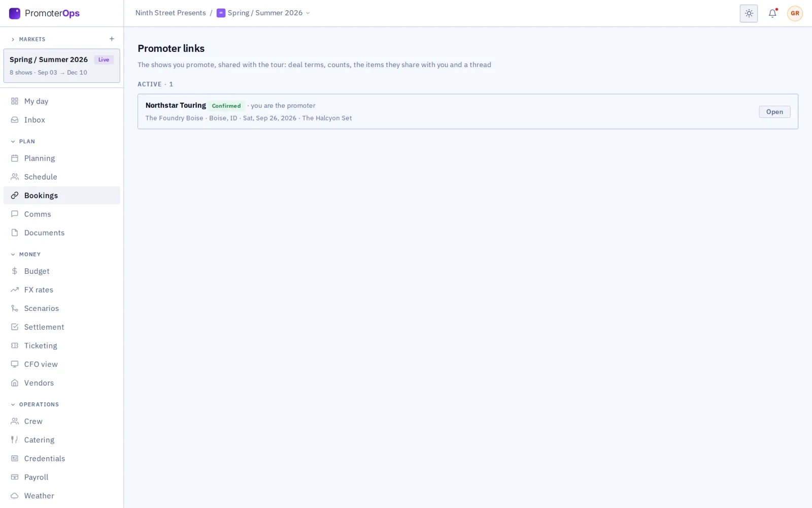Click the Bookings link icon in sidebar
The width and height of the screenshot is (812, 508).
(x=15, y=196)
